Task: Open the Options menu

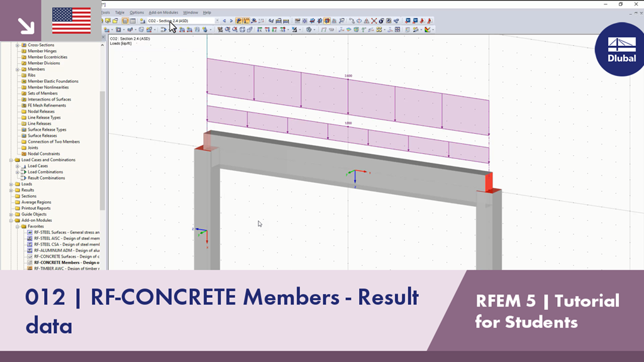Action: (136, 13)
